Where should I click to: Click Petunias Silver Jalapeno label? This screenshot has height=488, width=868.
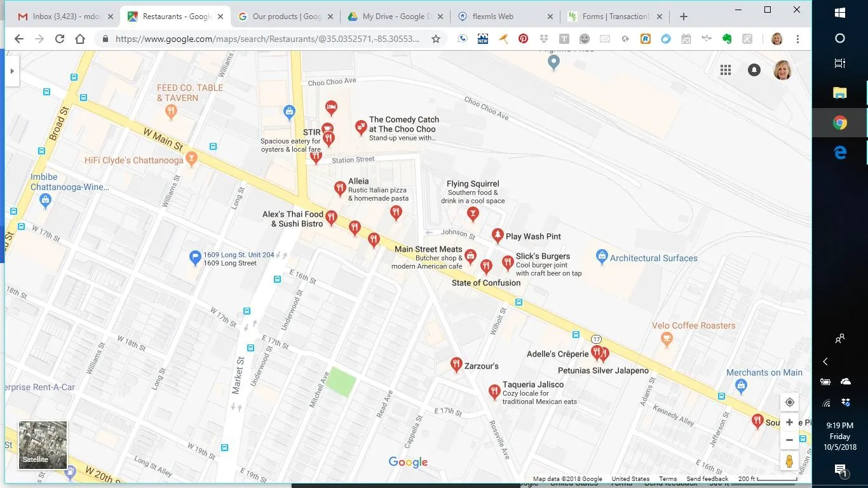(603, 370)
